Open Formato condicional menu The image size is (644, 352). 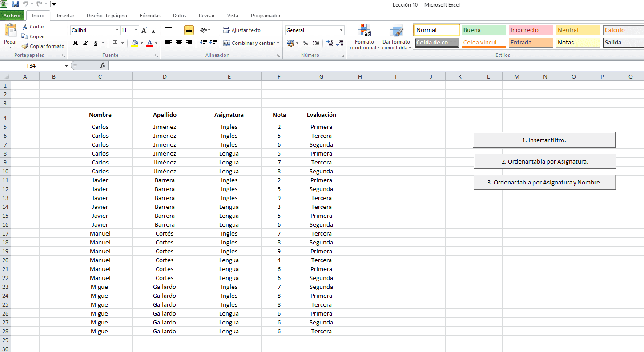pyautogui.click(x=364, y=37)
